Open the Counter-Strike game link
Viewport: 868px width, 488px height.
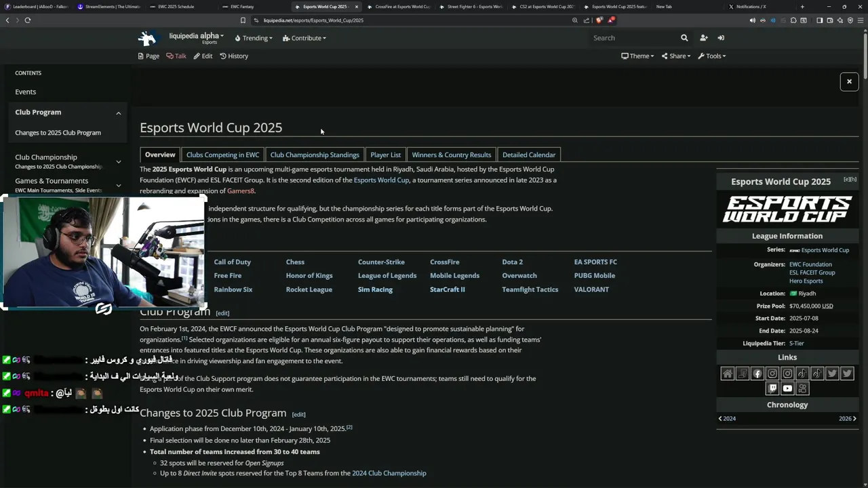(x=381, y=262)
